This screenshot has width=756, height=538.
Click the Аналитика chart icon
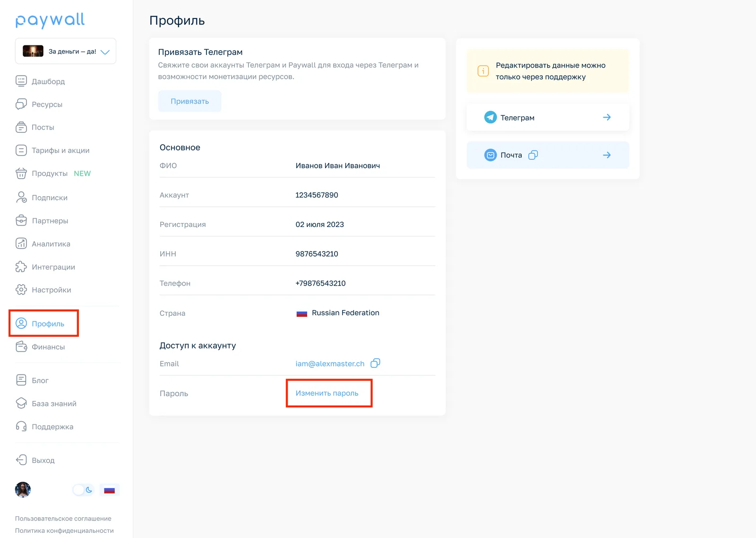point(21,243)
